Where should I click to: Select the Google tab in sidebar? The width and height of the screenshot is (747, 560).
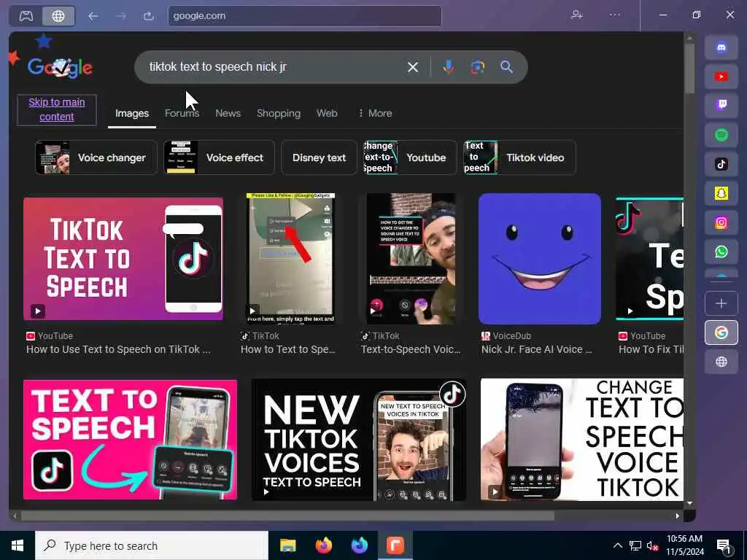coord(721,332)
